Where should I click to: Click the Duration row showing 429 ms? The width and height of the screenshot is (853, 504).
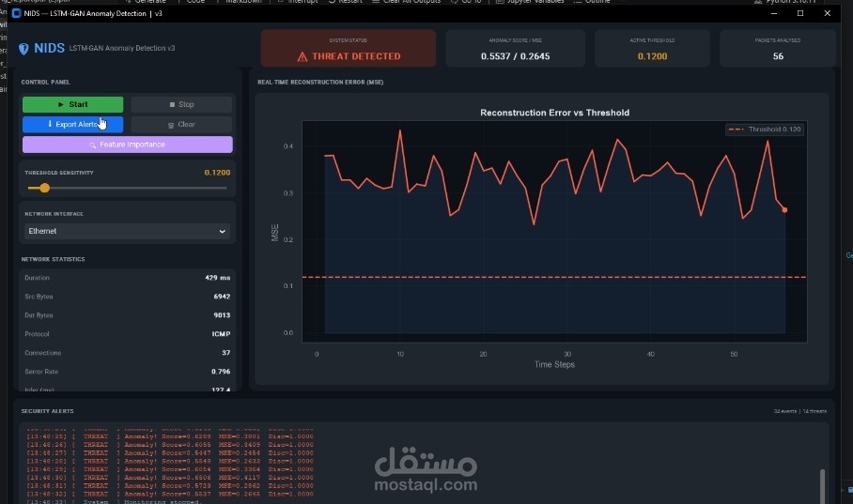click(x=128, y=278)
